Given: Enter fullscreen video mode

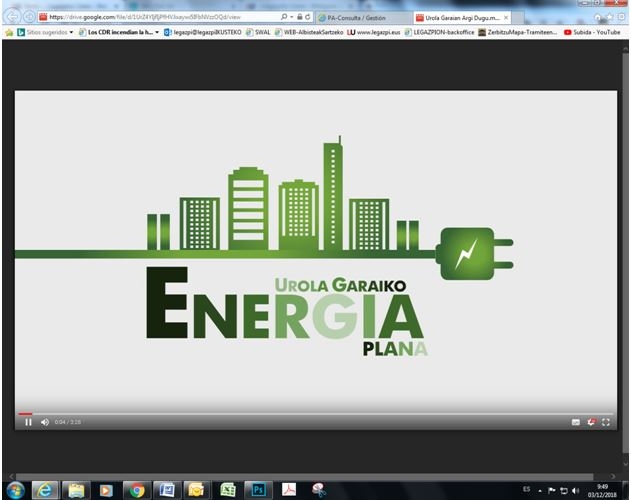Looking at the screenshot, I should pyautogui.click(x=606, y=422).
